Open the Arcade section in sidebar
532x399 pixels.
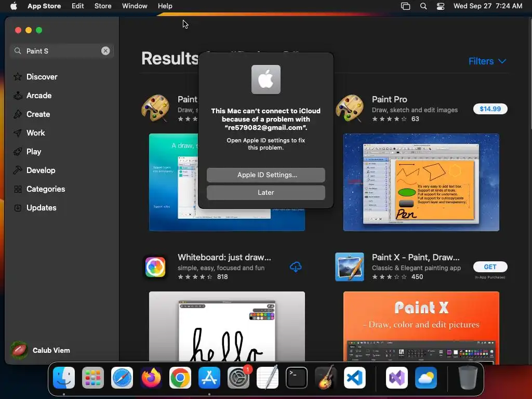pyautogui.click(x=39, y=96)
